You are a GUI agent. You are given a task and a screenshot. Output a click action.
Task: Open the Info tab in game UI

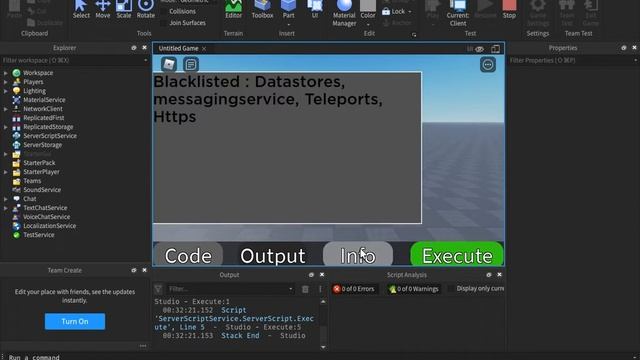pyautogui.click(x=358, y=255)
